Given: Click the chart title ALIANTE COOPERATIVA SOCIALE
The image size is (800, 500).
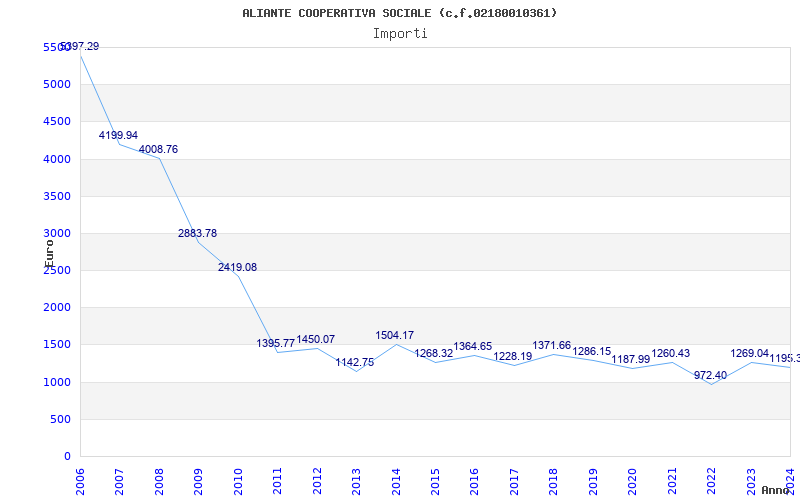Looking at the screenshot, I should click(x=399, y=13).
